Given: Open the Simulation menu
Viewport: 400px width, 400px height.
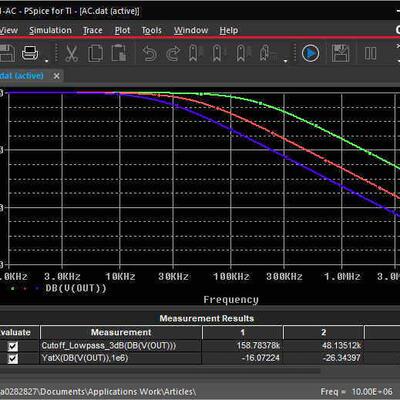Looking at the screenshot, I should click(x=50, y=30).
